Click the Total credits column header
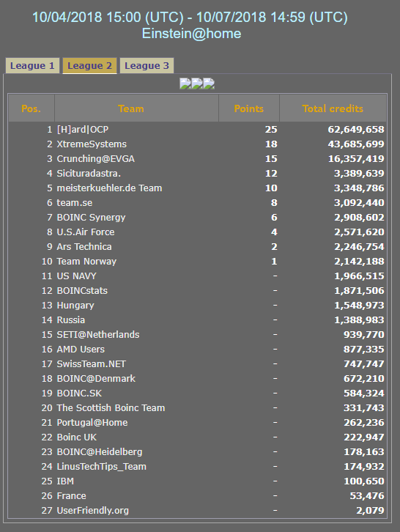The width and height of the screenshot is (400, 532). (333, 108)
